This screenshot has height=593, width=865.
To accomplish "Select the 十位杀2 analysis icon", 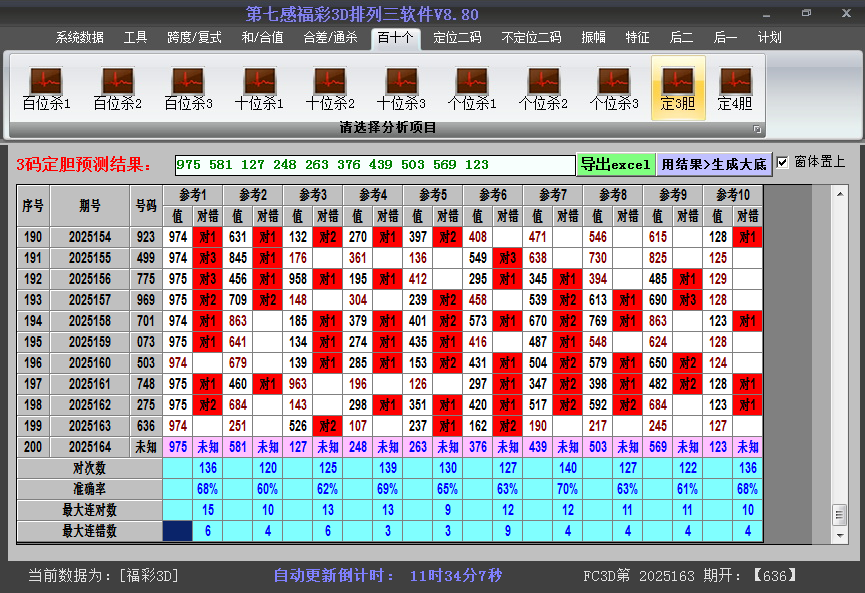I will [x=330, y=89].
